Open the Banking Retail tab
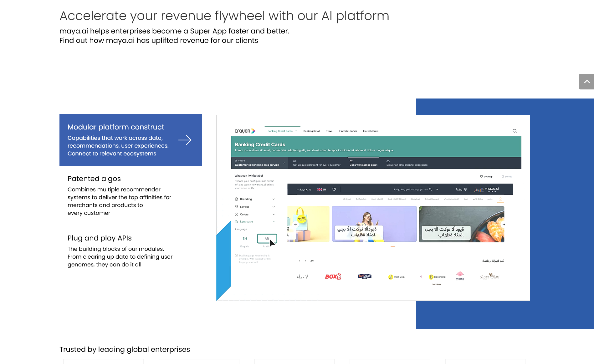This screenshot has height=364, width=594. pyautogui.click(x=311, y=131)
